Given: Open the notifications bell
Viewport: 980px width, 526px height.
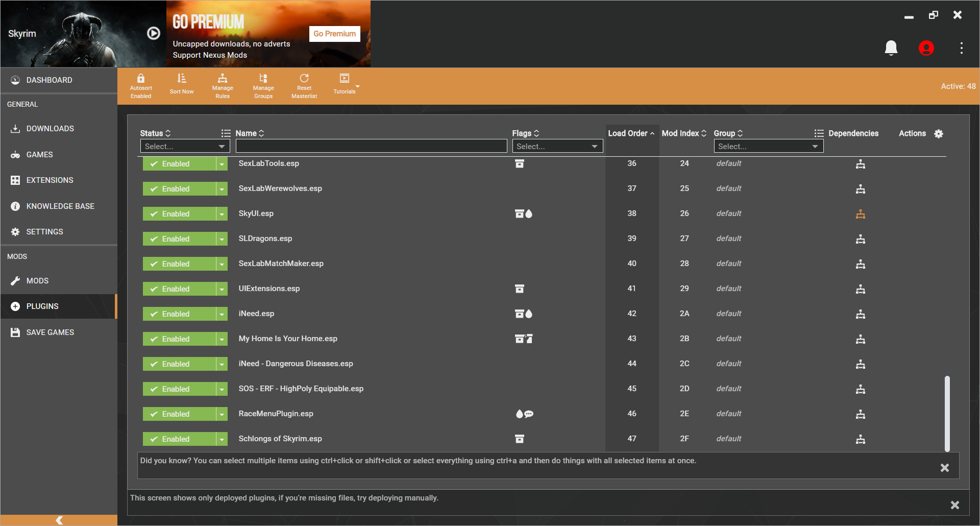Looking at the screenshot, I should point(891,47).
